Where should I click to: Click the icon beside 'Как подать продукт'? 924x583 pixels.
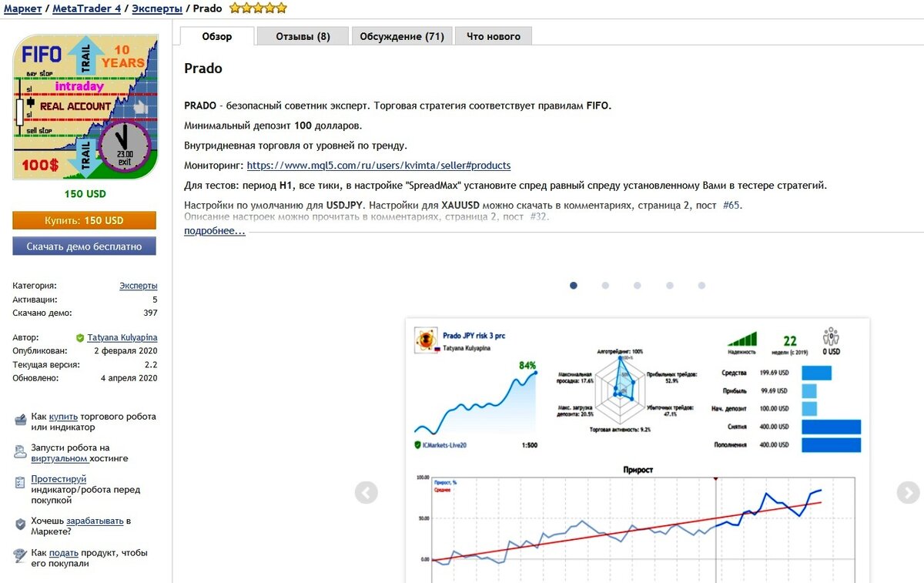20,555
